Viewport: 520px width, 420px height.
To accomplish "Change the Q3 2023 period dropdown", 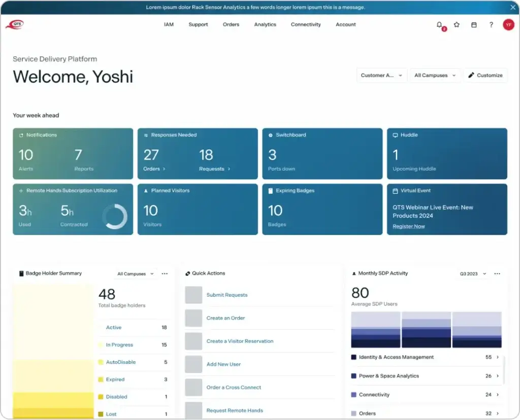I will 473,274.
